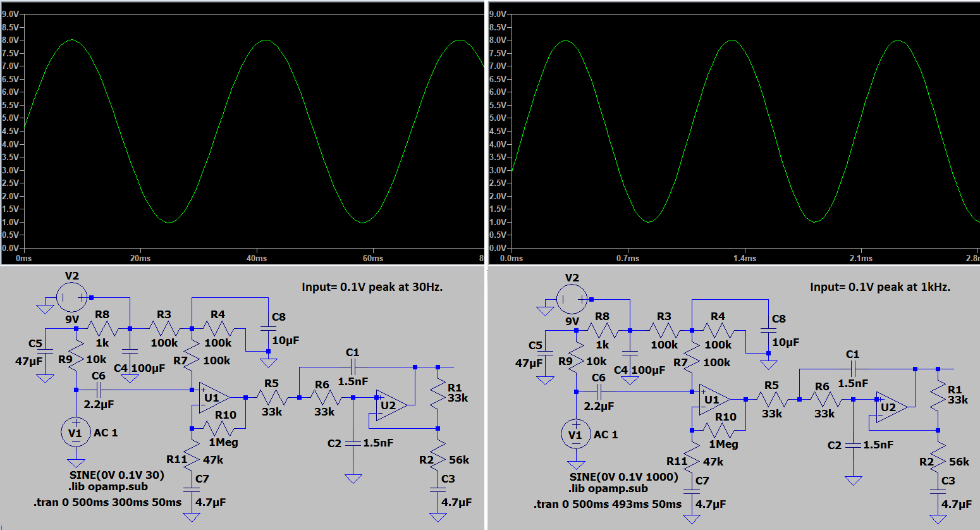This screenshot has height=530, width=980.
Task: Click the "AC 1" value in the 30Hz schematic
Action: tap(106, 433)
